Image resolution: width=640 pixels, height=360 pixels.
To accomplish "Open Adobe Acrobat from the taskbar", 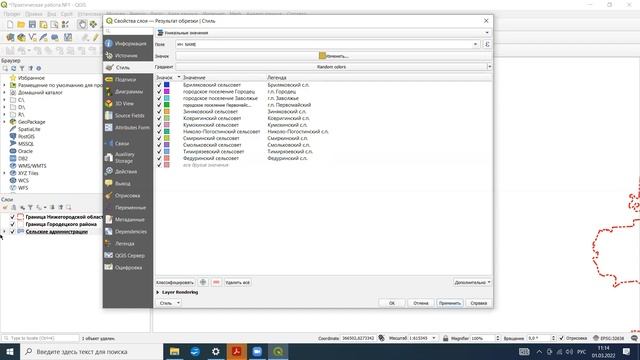I will (x=236, y=351).
